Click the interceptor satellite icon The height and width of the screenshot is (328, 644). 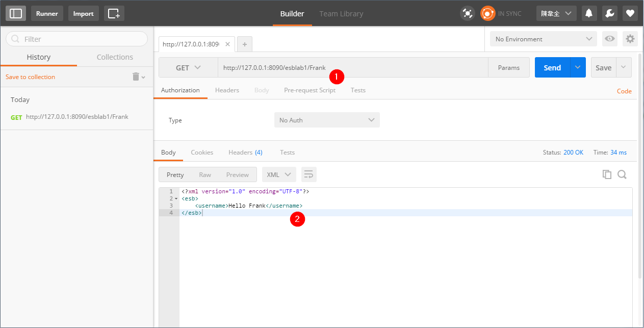[x=467, y=13]
